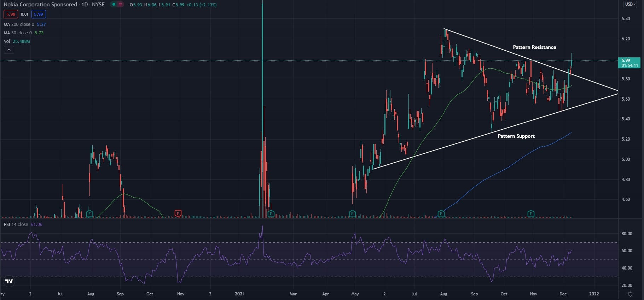The height and width of the screenshot is (300, 644).
Task: Open the 1D interval selector
Action: 85,5
